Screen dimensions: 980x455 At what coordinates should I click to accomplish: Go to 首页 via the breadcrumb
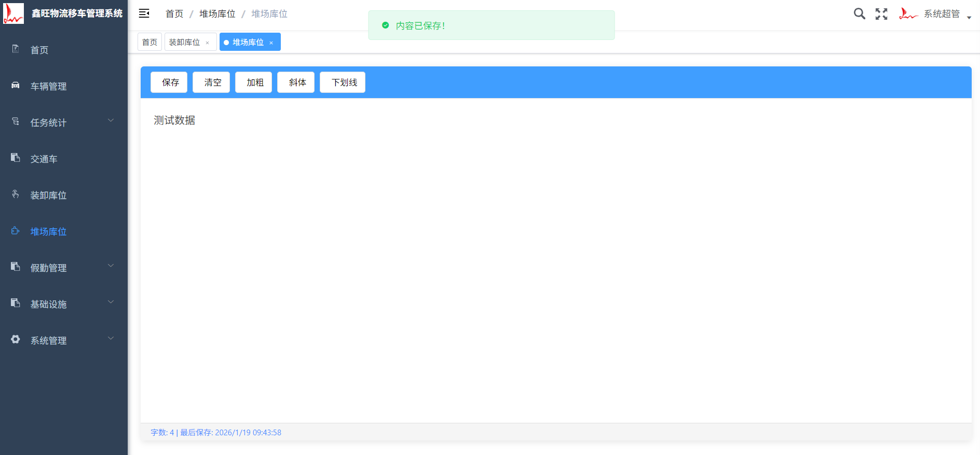coord(174,13)
